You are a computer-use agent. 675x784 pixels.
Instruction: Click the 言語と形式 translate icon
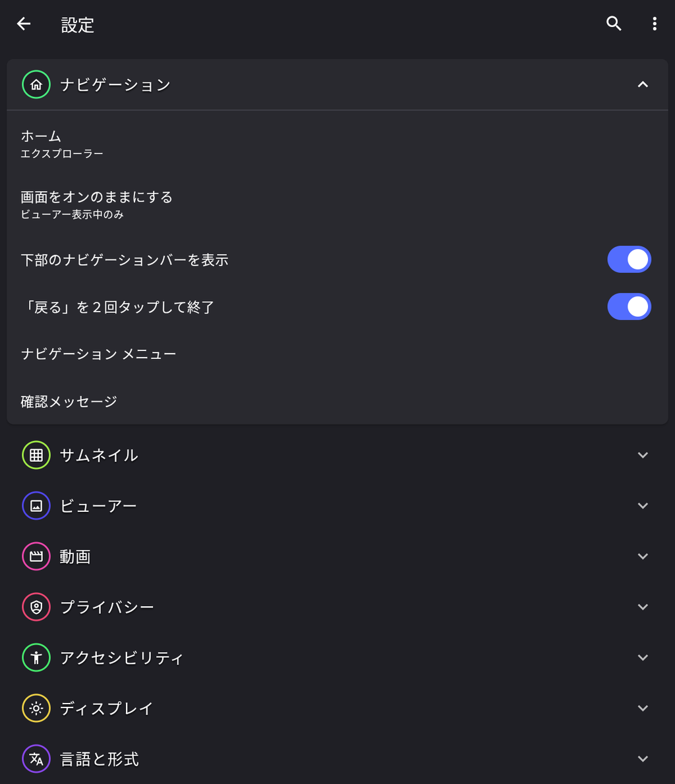tap(36, 759)
